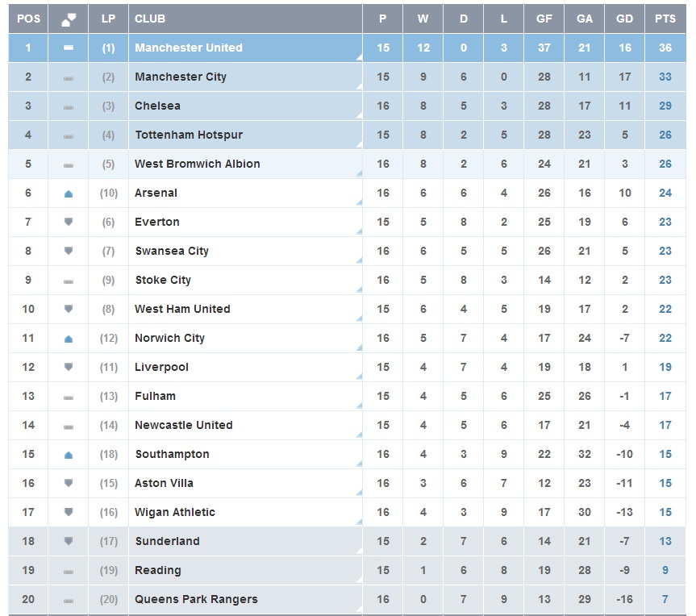Viewport: 696px width, 616px height.
Task: Select the Queens Park Rangers row
Action: [x=196, y=599]
